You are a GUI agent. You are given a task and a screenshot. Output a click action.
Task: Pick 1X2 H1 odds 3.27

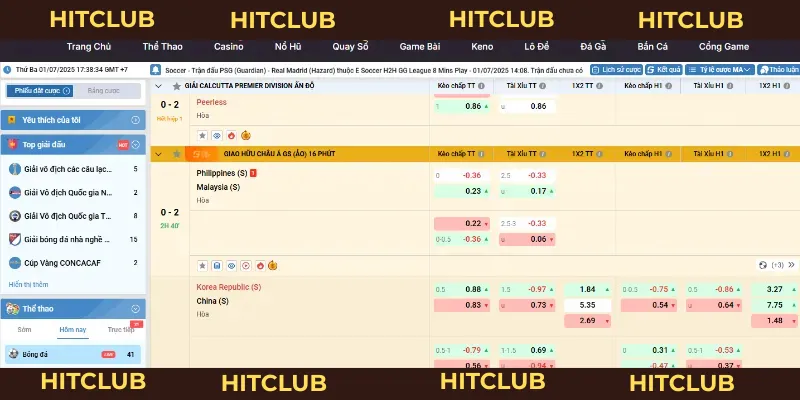click(774, 289)
